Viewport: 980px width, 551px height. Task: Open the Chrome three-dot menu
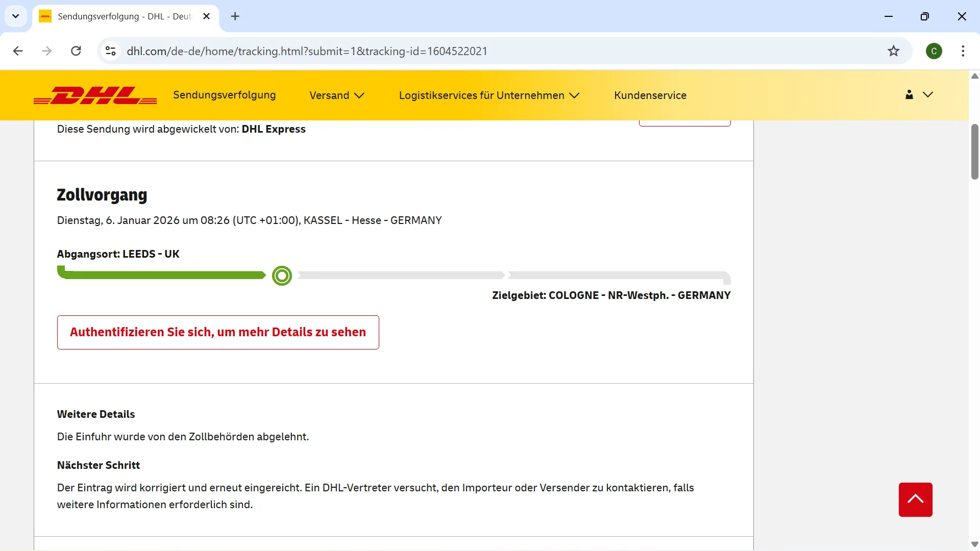point(963,51)
